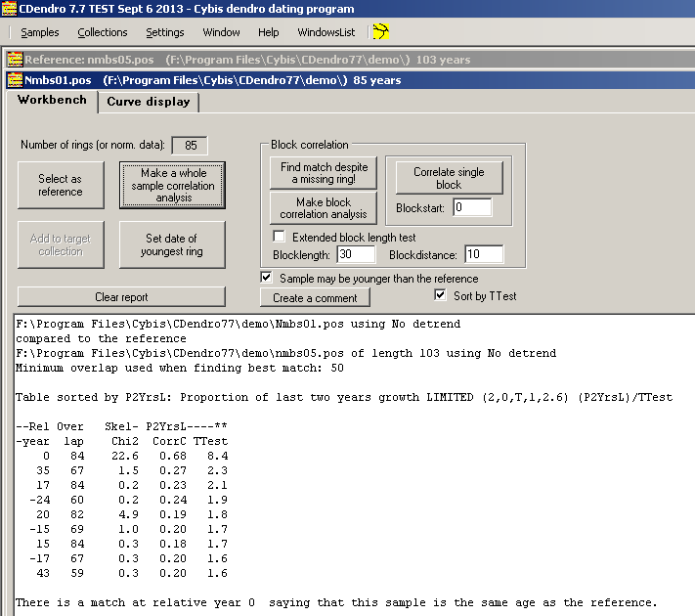Click Set date of youngest ring
Image resolution: width=695 pixels, height=616 pixels.
tap(172, 244)
